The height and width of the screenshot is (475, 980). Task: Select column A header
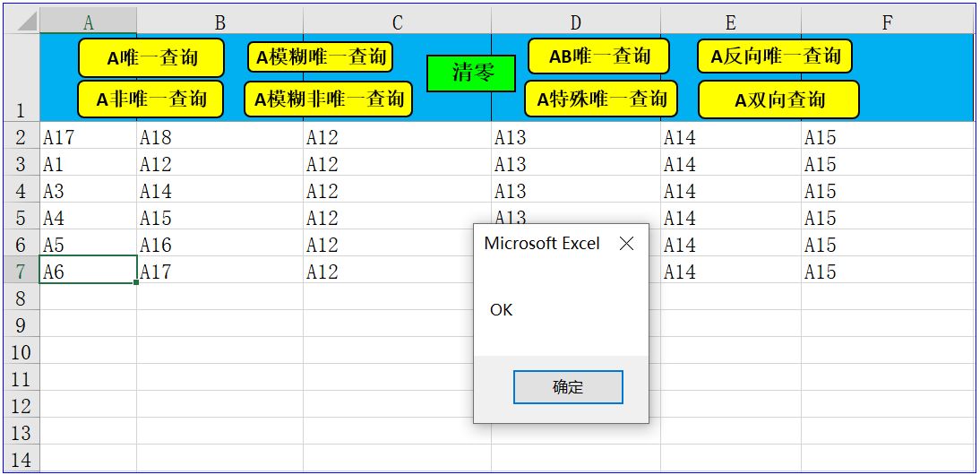tap(88, 22)
